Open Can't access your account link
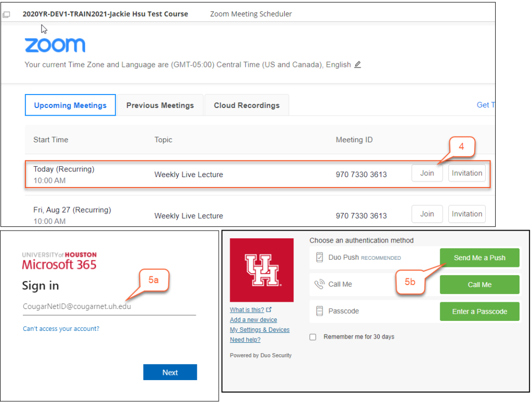 coord(61,328)
